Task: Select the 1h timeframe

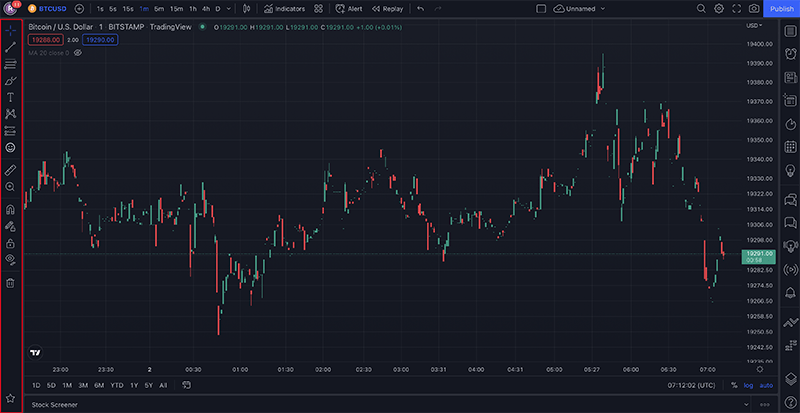Action: [193, 9]
